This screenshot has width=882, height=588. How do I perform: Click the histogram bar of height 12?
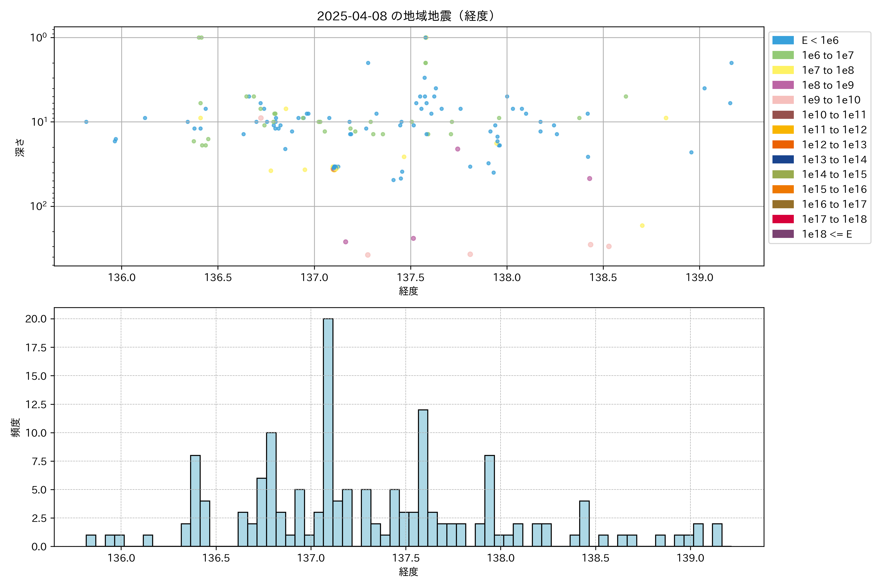click(423, 478)
